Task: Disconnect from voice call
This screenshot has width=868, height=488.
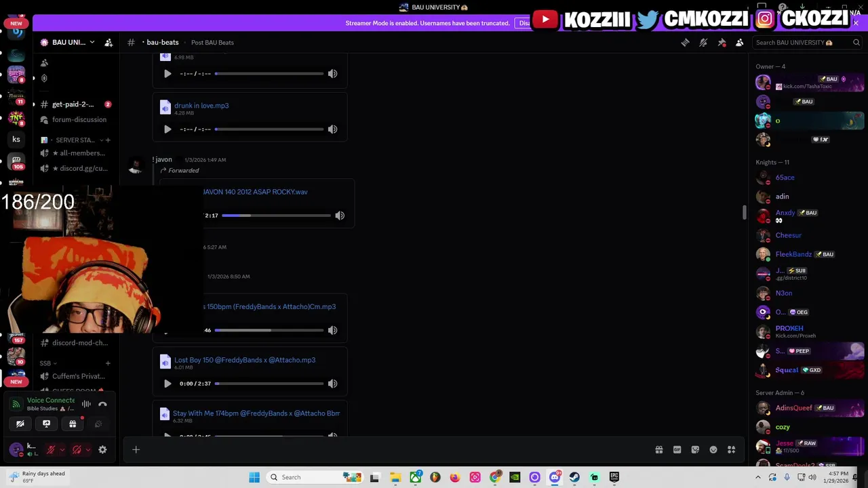Action: (102, 404)
